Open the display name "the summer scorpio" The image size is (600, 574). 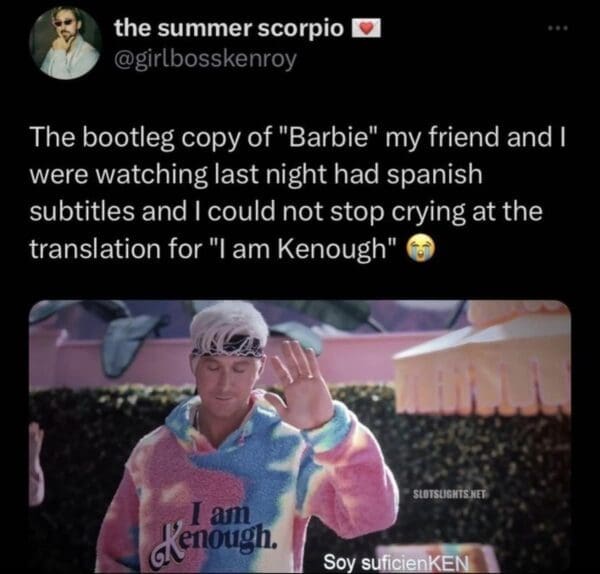pyautogui.click(x=229, y=29)
